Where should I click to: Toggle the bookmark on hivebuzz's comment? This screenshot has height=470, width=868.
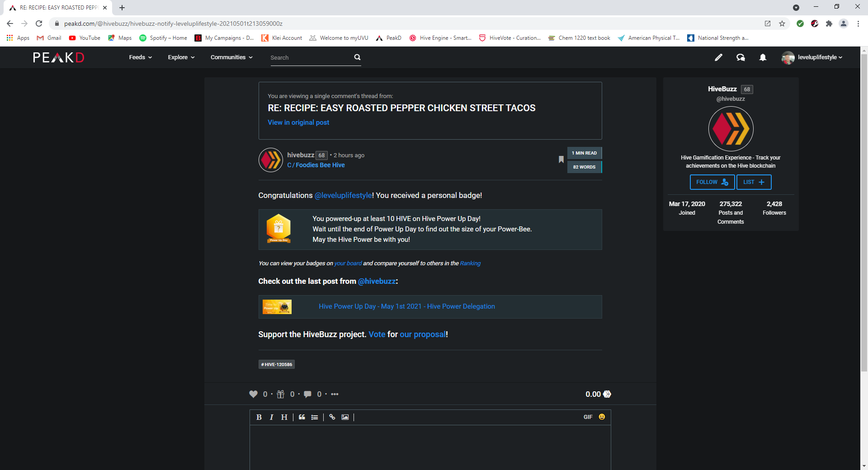coord(561,160)
